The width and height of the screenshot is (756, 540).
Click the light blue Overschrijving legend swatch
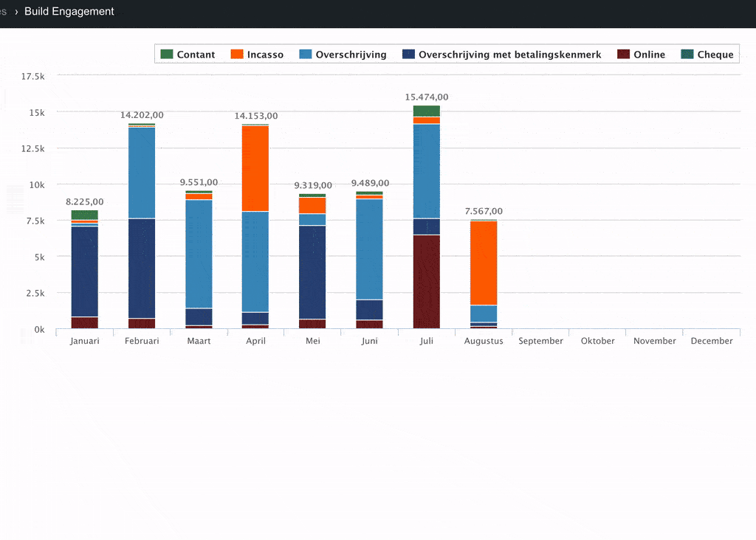[x=306, y=55]
